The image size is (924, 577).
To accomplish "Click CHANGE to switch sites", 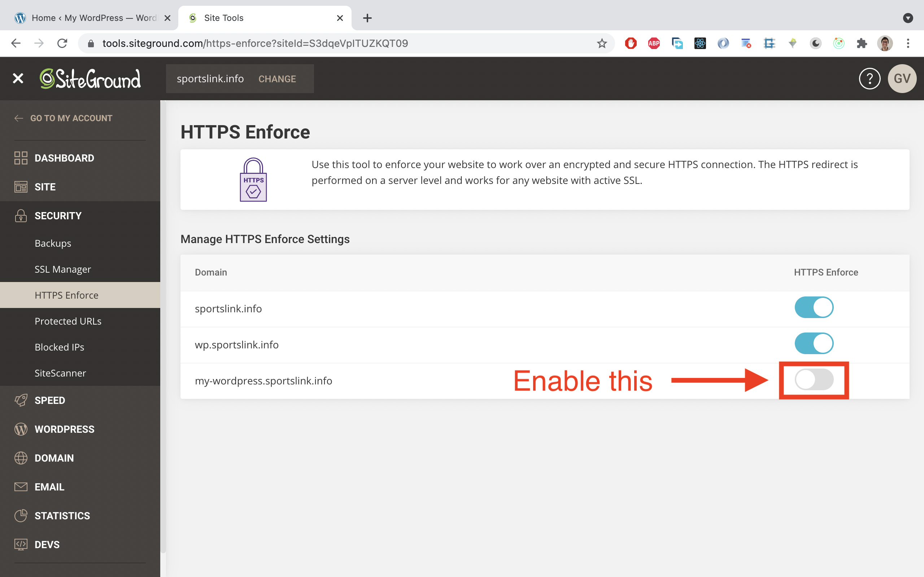I will click(277, 79).
